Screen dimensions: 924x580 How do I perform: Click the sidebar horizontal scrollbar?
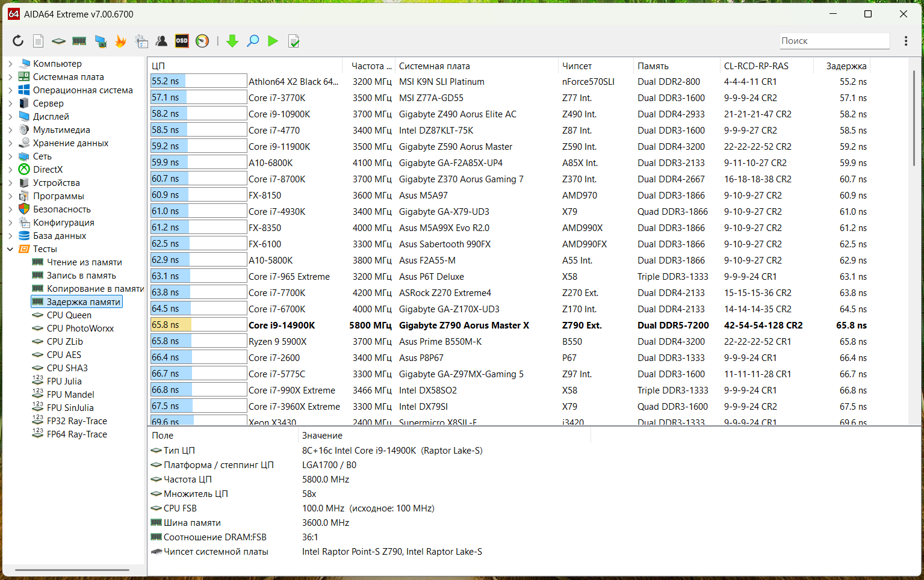pos(72,569)
